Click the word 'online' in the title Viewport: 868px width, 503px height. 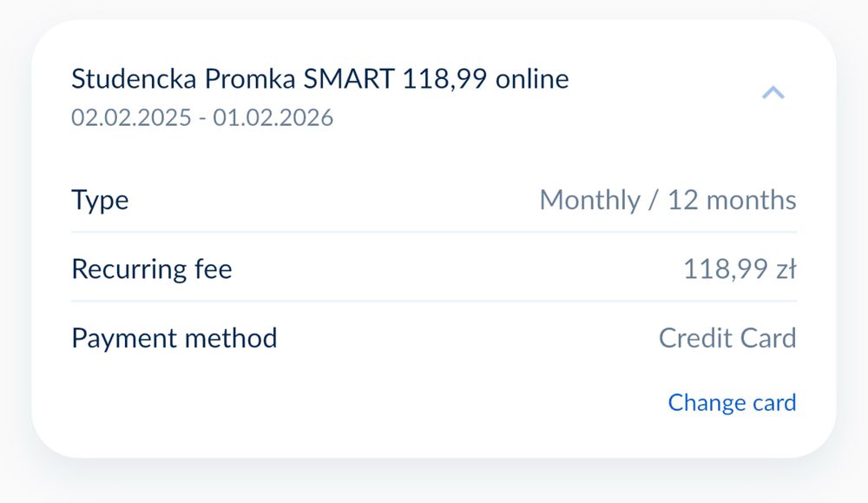point(532,79)
